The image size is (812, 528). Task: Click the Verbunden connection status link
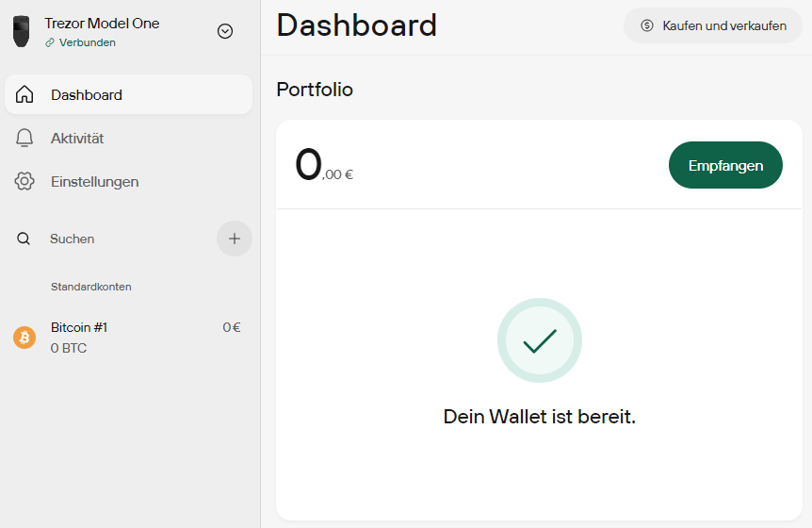pyautogui.click(x=80, y=42)
